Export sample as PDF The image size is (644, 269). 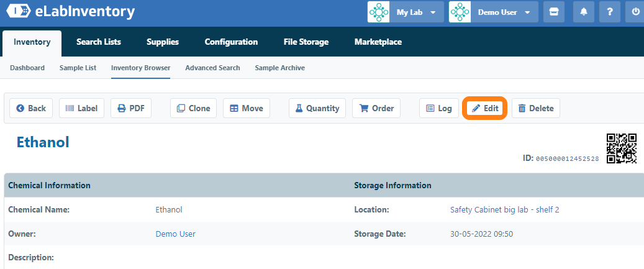tap(131, 108)
